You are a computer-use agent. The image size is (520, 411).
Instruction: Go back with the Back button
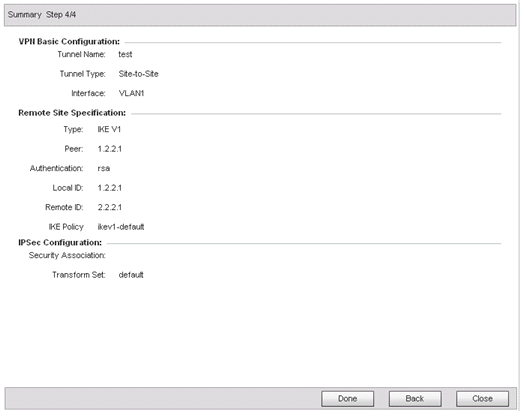415,399
